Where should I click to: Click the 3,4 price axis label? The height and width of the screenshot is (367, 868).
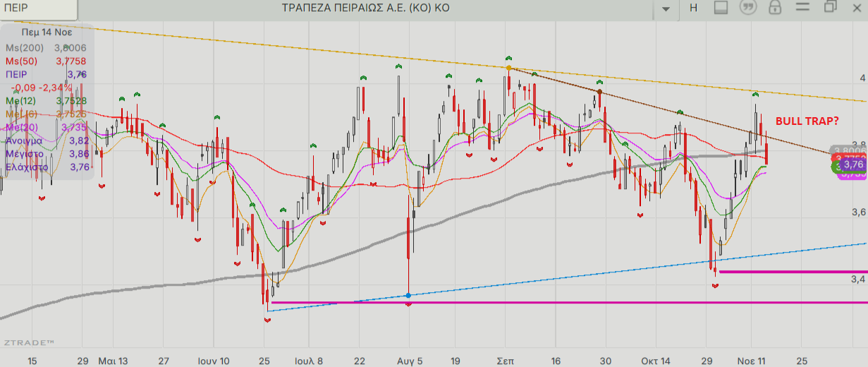pyautogui.click(x=858, y=280)
